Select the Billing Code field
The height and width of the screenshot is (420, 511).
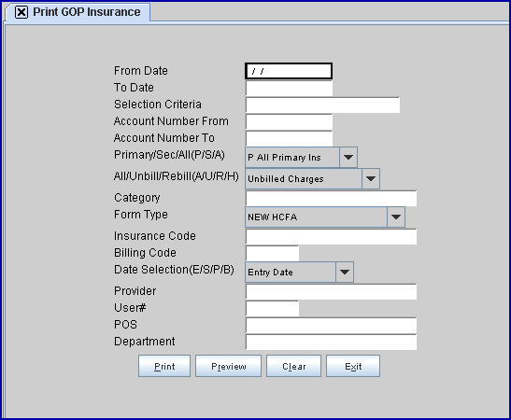272,253
